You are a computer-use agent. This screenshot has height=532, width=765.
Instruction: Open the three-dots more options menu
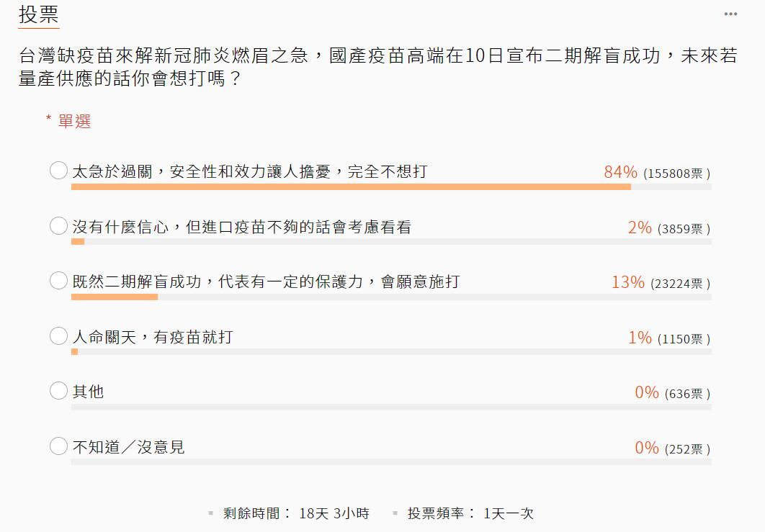pyautogui.click(x=730, y=14)
